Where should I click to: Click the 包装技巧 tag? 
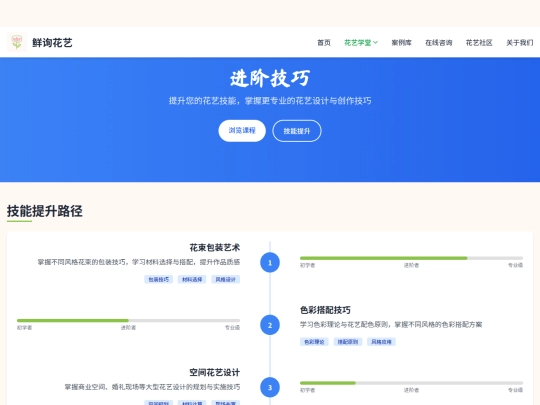(158, 279)
